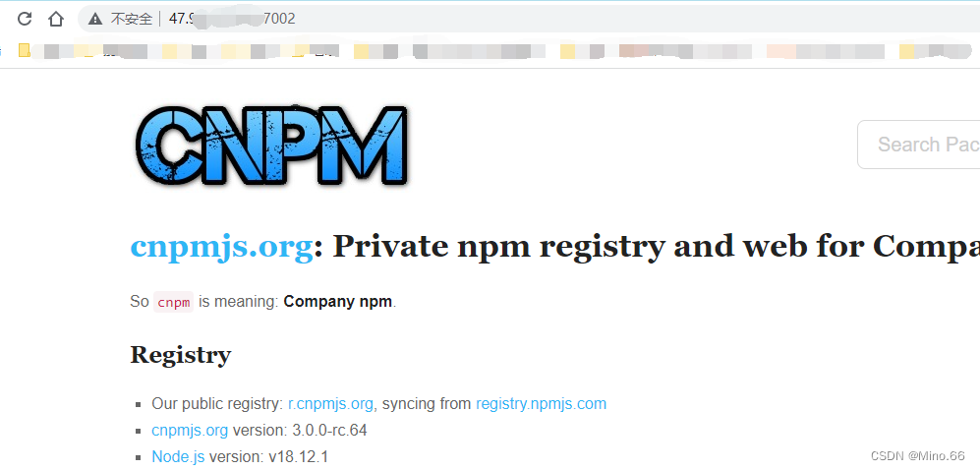
Task: Click the browser reload page icon
Action: pos(25,19)
